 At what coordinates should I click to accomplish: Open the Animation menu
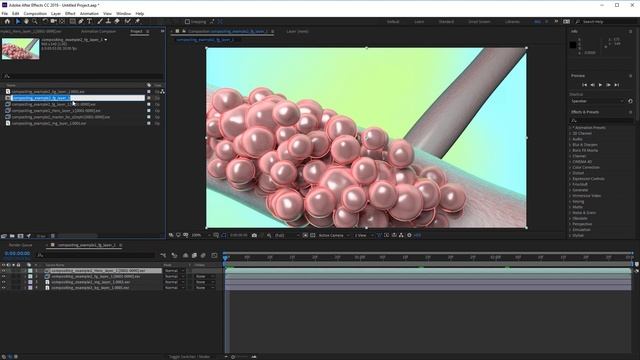[x=89, y=13]
